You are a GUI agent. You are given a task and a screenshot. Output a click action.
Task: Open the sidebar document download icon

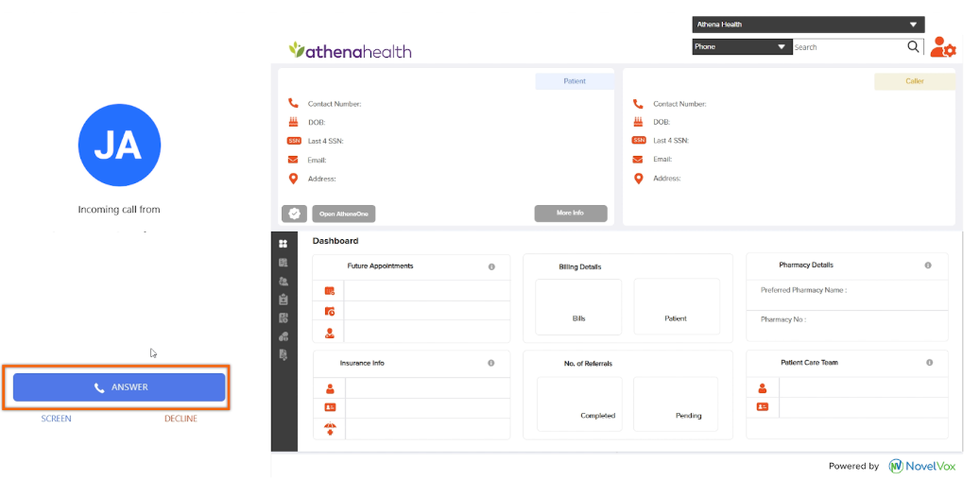284,355
